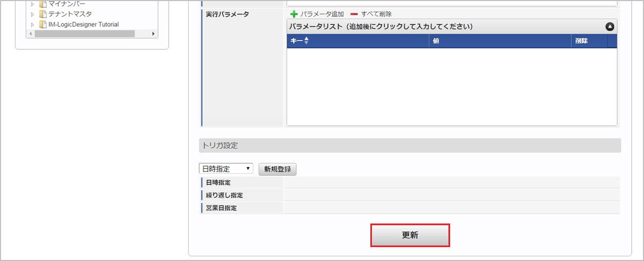Click the tree horizontal scrollbar thumb
Viewport: 644px width, 261px height.
click(x=84, y=33)
